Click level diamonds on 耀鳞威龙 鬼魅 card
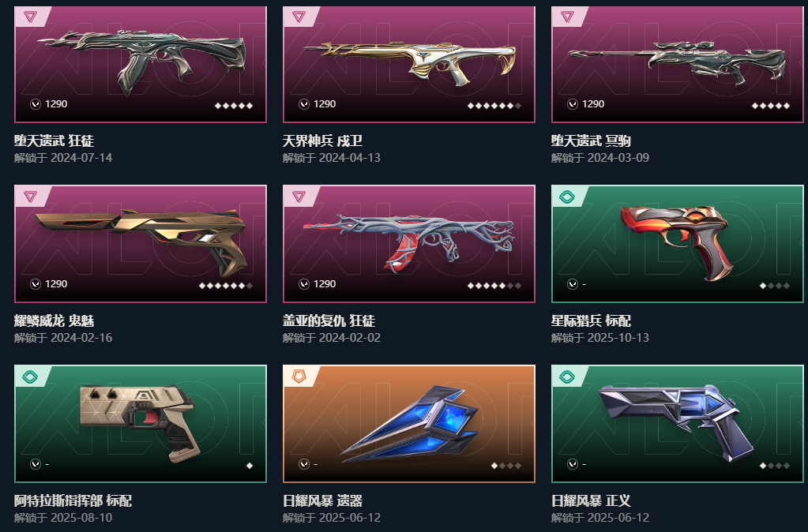This screenshot has height=532, width=808. coord(226,285)
